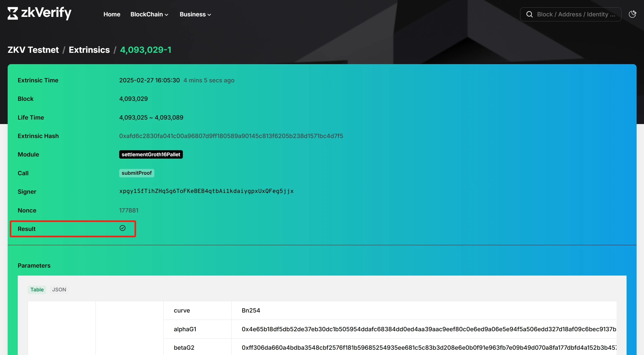
Task: Click the settlementGroth16Pallet module icon
Action: 151,154
